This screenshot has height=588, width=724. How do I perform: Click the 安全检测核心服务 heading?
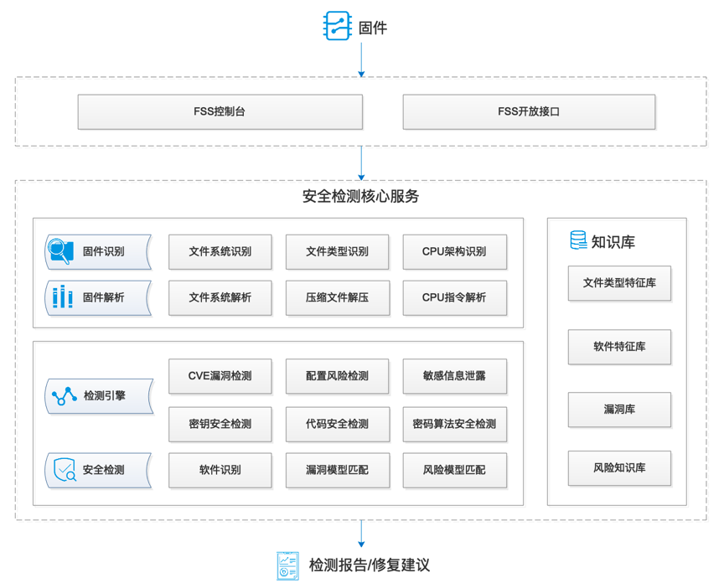coord(360,197)
